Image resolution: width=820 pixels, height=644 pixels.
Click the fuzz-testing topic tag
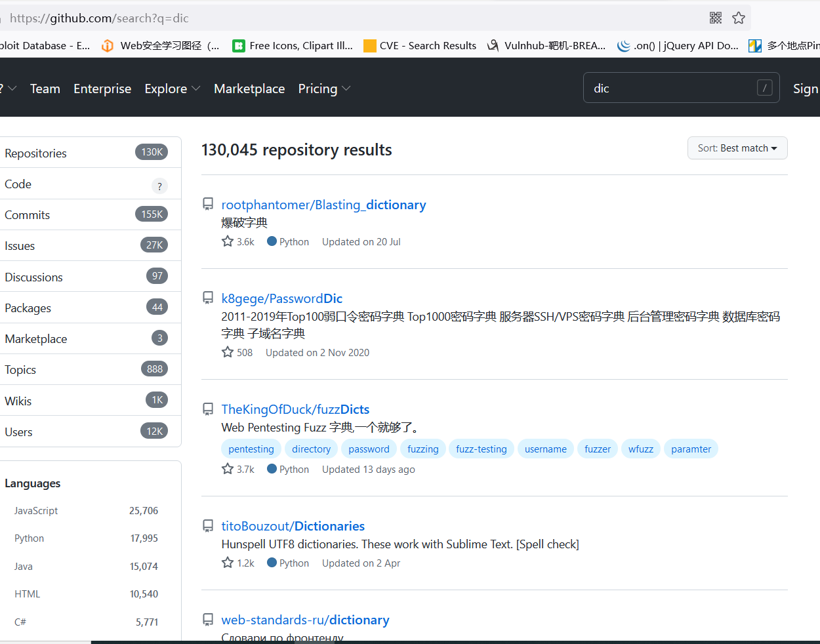coord(482,449)
